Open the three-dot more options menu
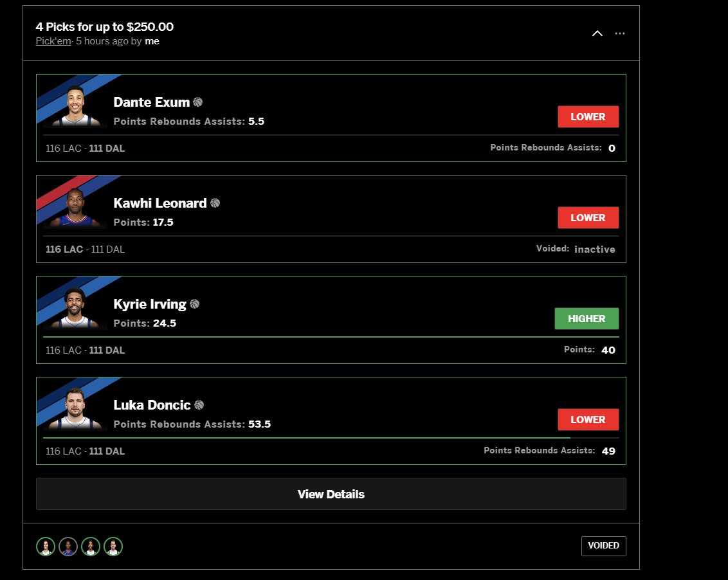This screenshot has width=728, height=580. (x=620, y=33)
